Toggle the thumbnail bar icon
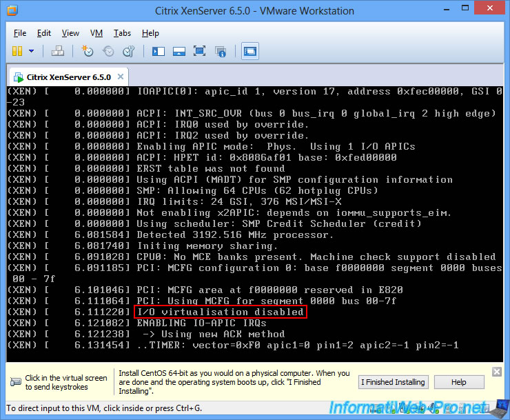 coord(179,51)
